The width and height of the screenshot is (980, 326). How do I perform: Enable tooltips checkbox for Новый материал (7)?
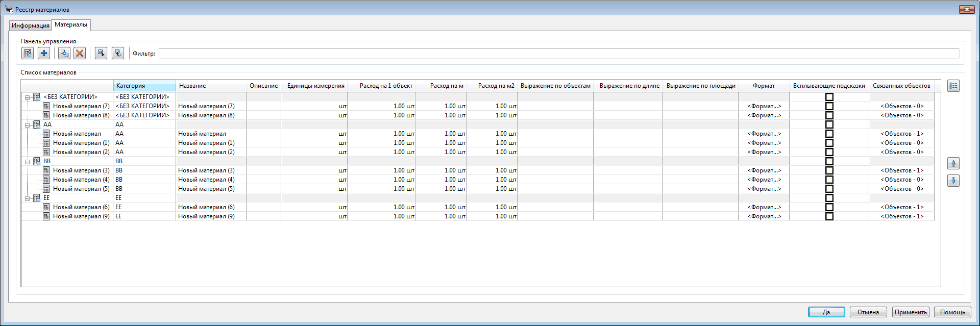point(829,106)
